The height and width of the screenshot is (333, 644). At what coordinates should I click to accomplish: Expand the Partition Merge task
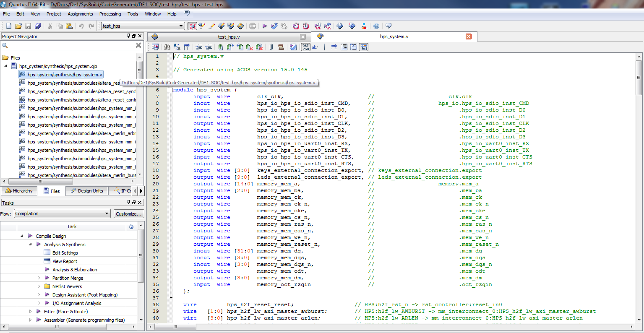click(x=39, y=278)
